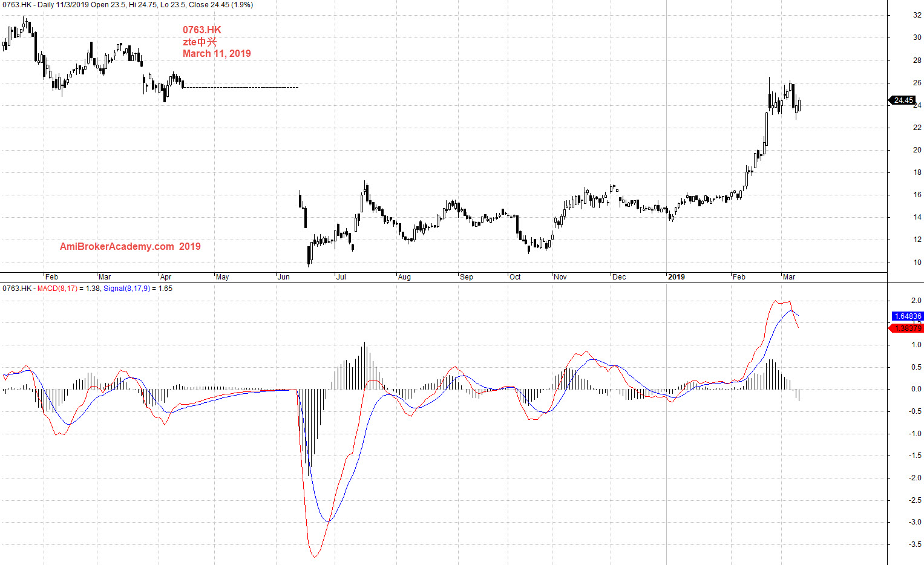924x565 pixels.
Task: Click the -3.0 MACD axis label
Action: [x=915, y=522]
